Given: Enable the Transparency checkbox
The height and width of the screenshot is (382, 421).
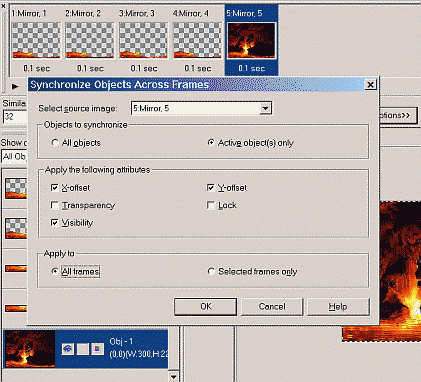Looking at the screenshot, I should [55, 205].
